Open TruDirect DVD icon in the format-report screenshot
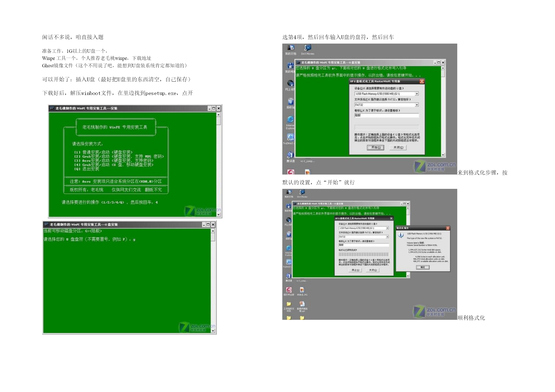The width and height of the screenshot is (555, 392). tap(289, 262)
